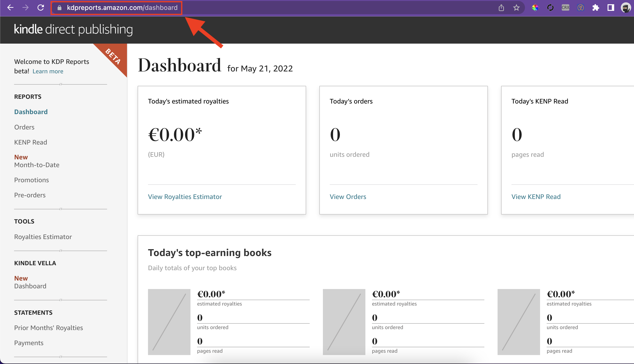Click the €0.00* estimated royalties value

[175, 135]
